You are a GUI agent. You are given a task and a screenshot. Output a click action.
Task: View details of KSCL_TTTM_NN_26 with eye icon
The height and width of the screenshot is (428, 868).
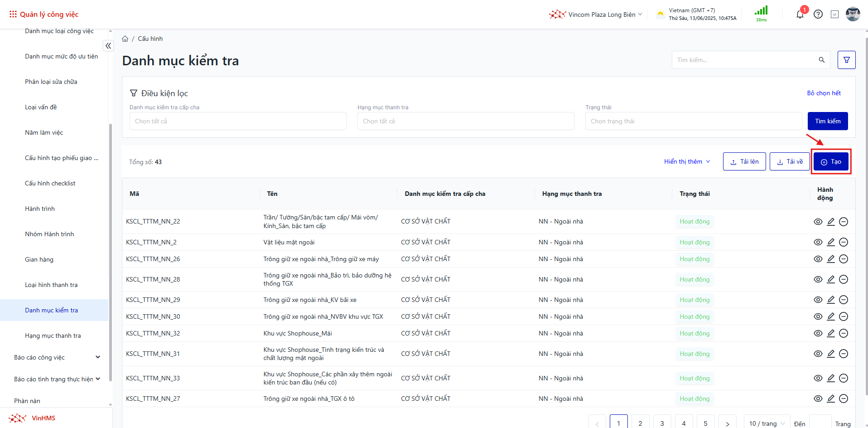818,259
